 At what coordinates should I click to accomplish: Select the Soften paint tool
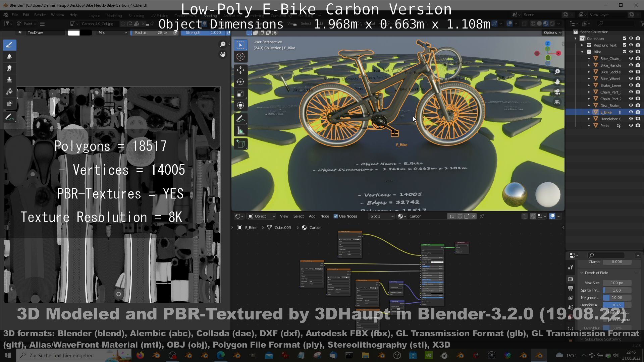coord(9,56)
